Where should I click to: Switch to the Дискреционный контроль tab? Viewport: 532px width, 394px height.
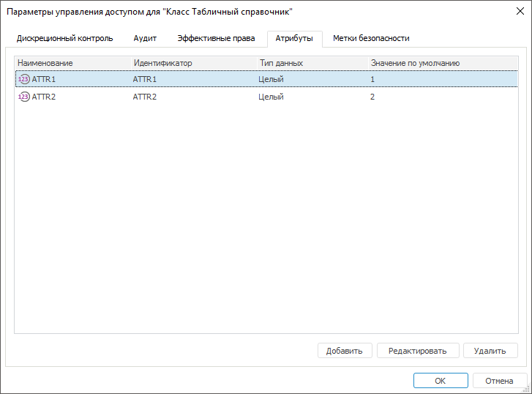click(65, 38)
